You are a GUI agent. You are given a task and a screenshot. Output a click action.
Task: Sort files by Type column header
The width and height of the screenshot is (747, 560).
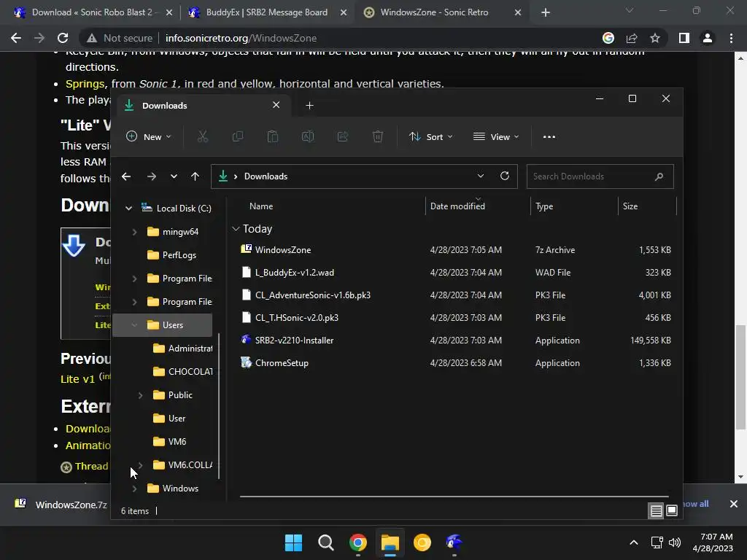tap(544, 206)
